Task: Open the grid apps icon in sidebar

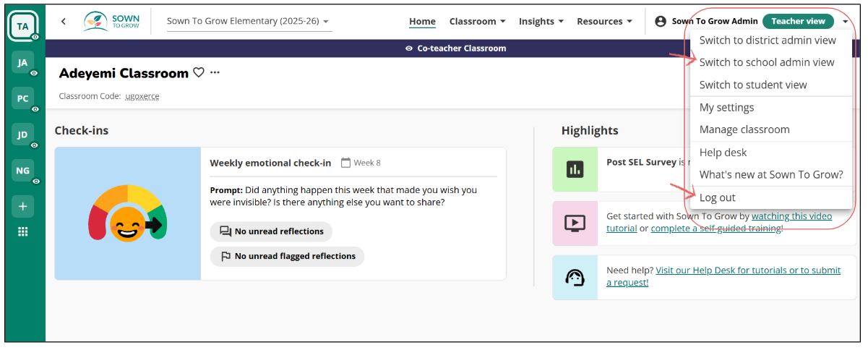Action: 23,232
